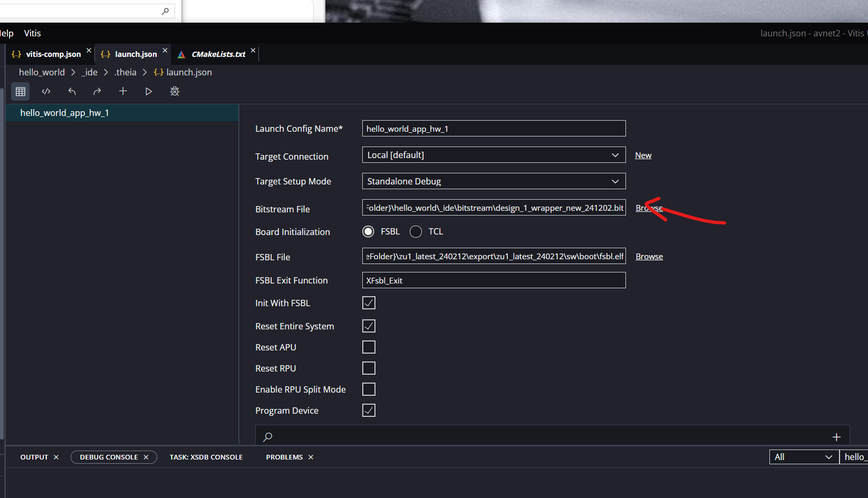Select the TCL board initialization radio button
This screenshot has height=498, width=868.
click(x=416, y=232)
